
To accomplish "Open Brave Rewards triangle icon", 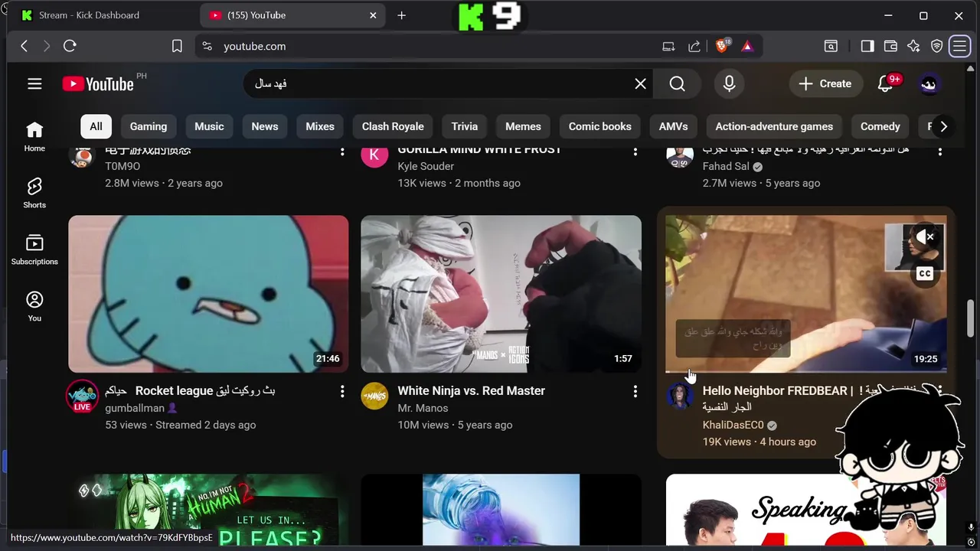I will click(747, 47).
